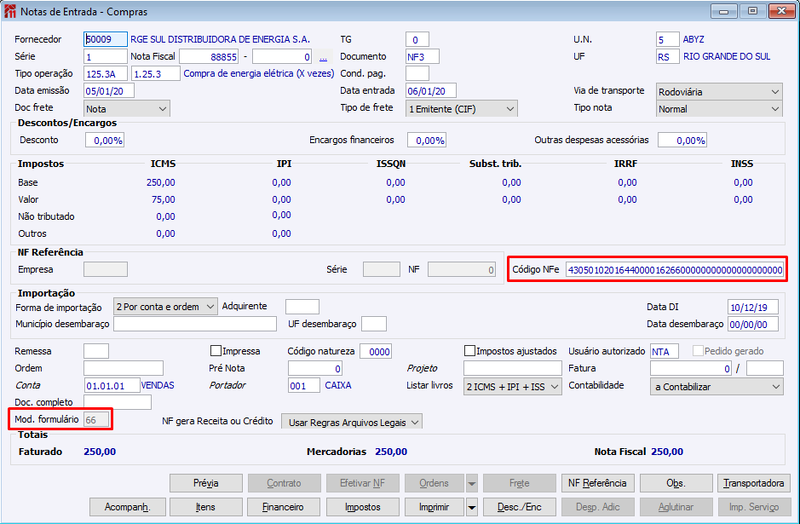
Task: Expand the Via de transporte dropdown
Action: point(719,92)
